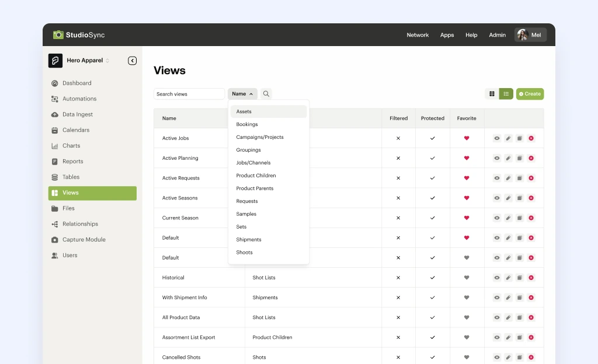Preview Active Seasons with eye icon
Viewport: 598px width, 364px height.
(x=496, y=198)
